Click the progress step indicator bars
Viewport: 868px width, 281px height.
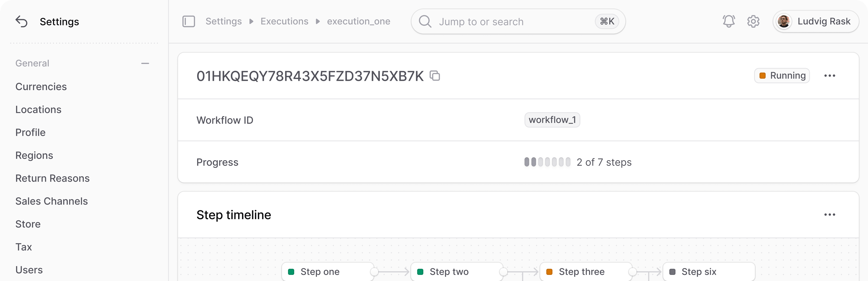pyautogui.click(x=547, y=162)
